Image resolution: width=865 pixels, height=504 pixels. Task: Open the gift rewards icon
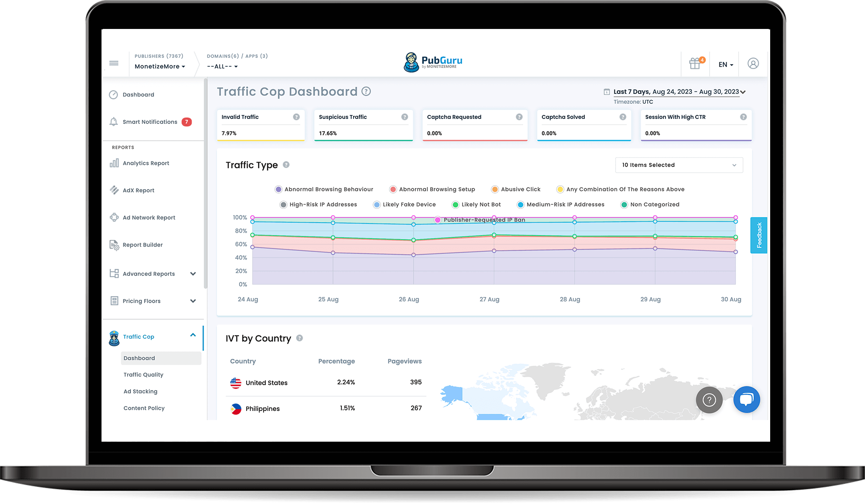point(695,63)
